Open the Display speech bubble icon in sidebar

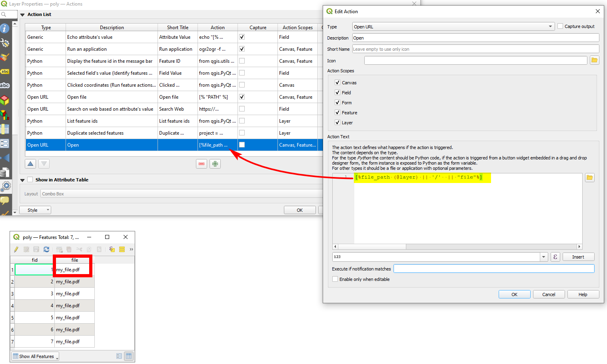click(5, 200)
